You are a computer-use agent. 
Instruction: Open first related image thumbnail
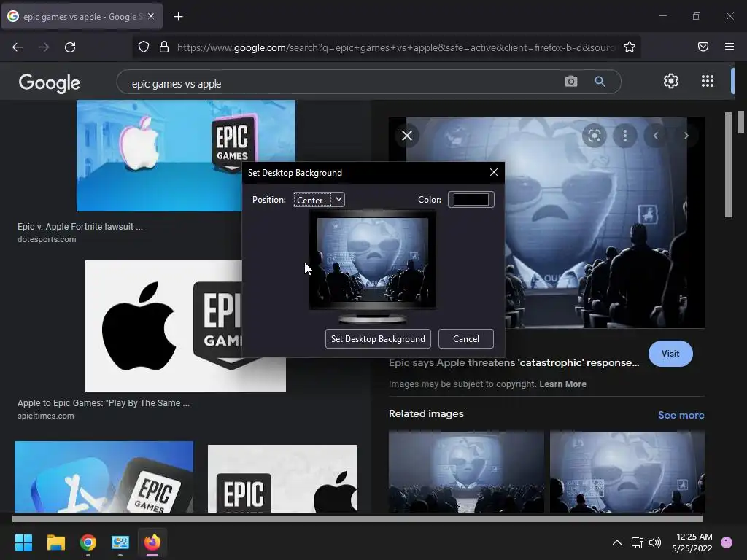(x=466, y=472)
